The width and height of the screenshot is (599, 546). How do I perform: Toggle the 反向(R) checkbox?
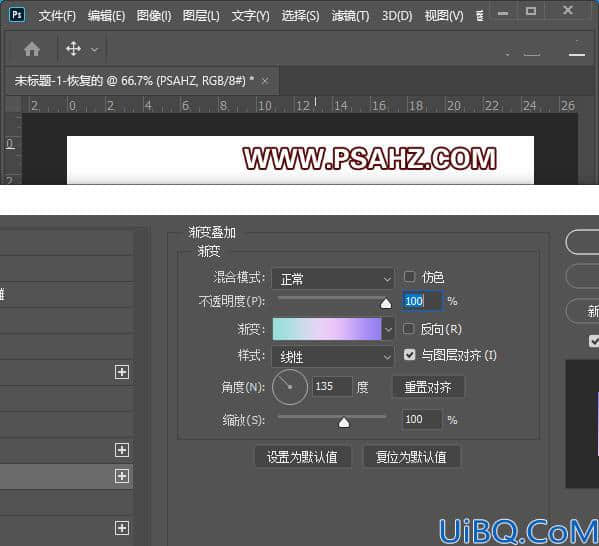[x=408, y=329]
